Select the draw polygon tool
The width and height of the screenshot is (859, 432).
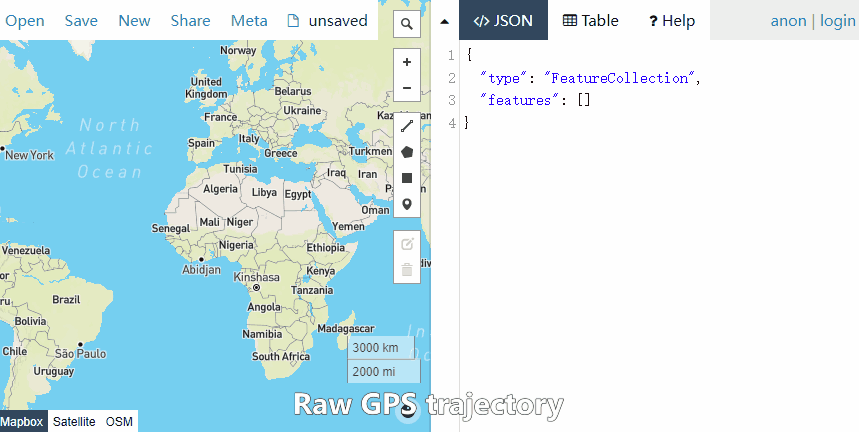[x=406, y=152]
